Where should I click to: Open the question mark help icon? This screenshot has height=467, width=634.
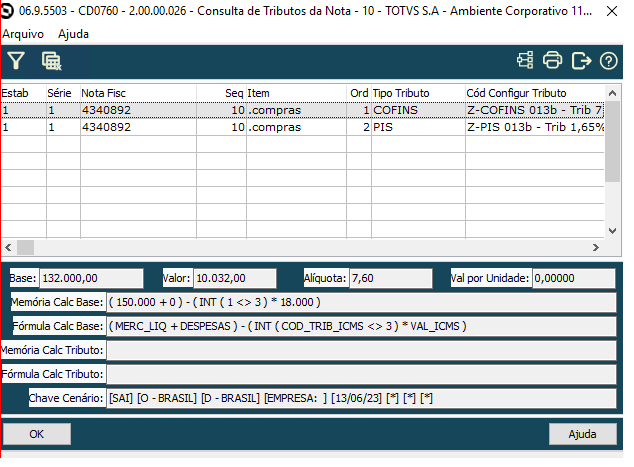tap(609, 61)
